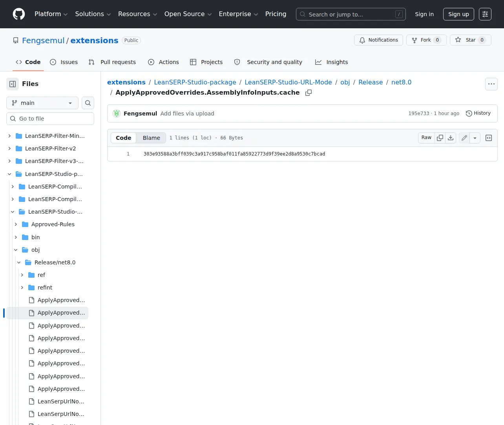504x425 pixels.
Task: Switch to the Code repository tab
Action: tap(28, 62)
